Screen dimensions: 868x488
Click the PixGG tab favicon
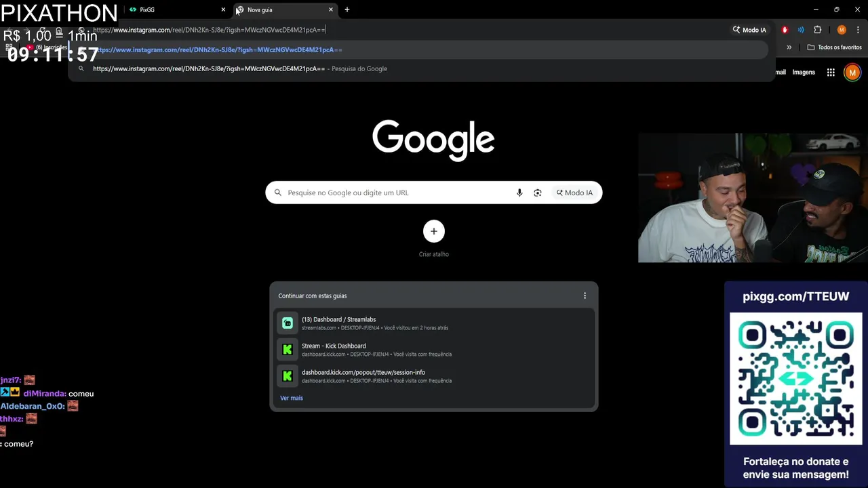(x=133, y=9)
